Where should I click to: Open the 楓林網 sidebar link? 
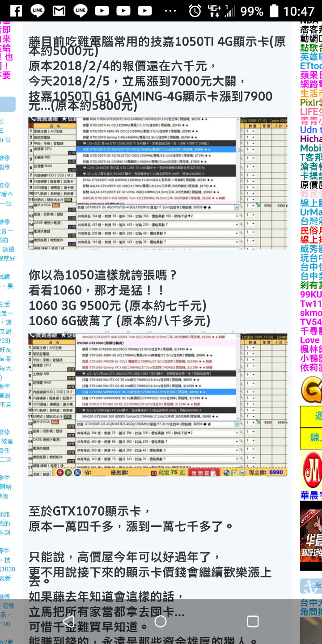311,349
